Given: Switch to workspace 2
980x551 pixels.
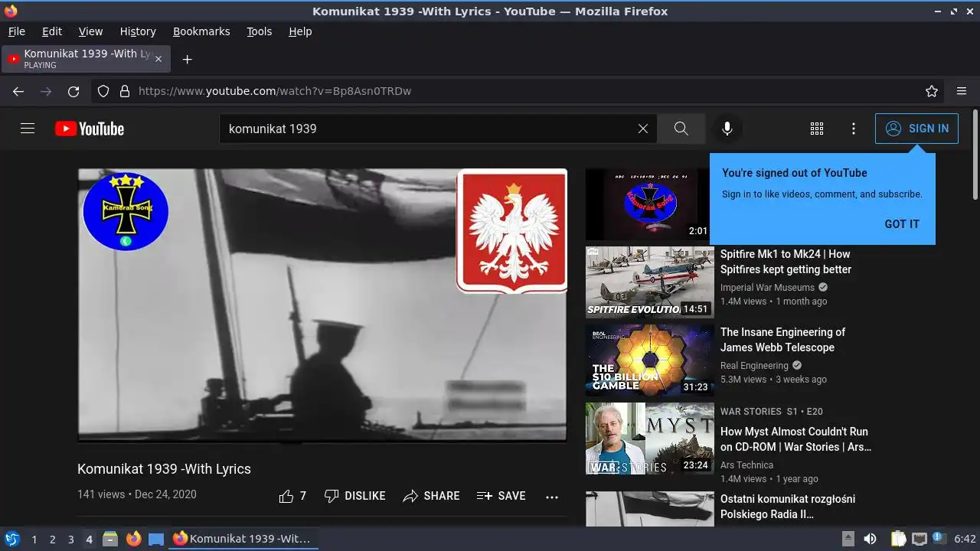Looking at the screenshot, I should pyautogui.click(x=52, y=540).
